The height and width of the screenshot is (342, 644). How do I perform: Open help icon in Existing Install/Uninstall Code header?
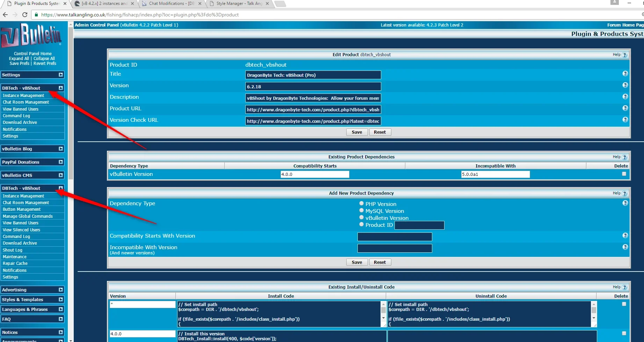pos(625,287)
